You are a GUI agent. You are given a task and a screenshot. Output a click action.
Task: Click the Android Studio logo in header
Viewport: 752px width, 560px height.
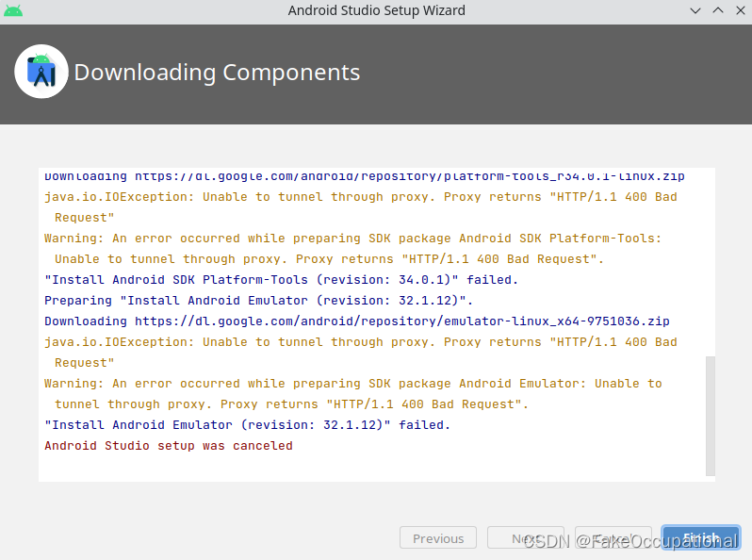[x=41, y=72]
